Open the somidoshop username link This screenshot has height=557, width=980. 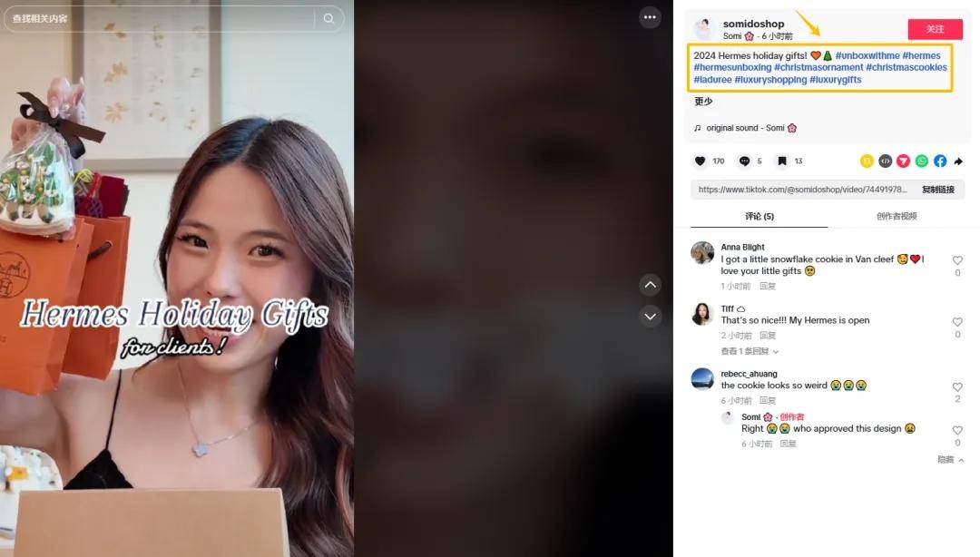point(754,24)
